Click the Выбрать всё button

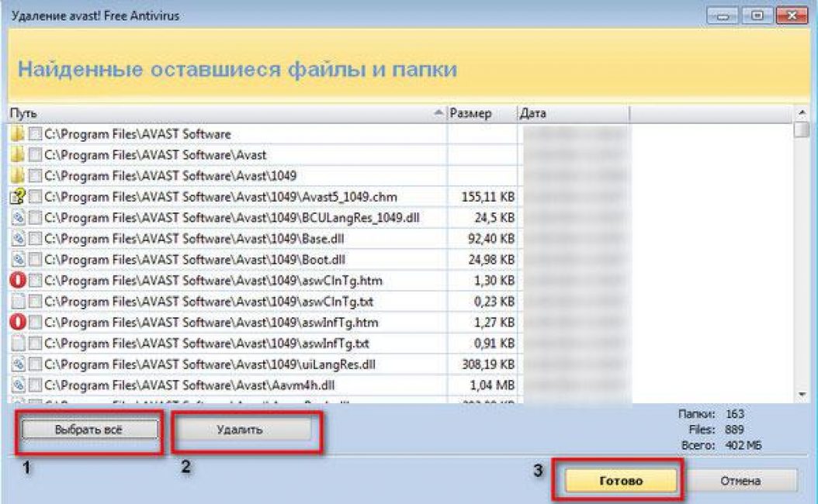89,430
